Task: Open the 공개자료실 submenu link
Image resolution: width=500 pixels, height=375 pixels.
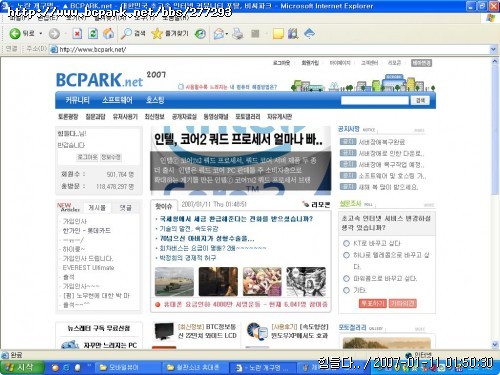Action: coord(184,117)
